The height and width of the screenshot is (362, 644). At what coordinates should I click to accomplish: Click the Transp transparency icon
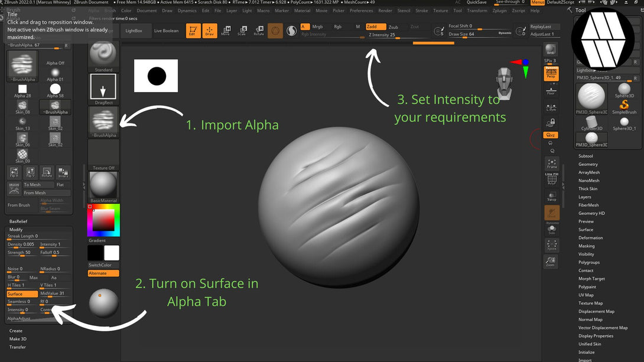point(552,196)
